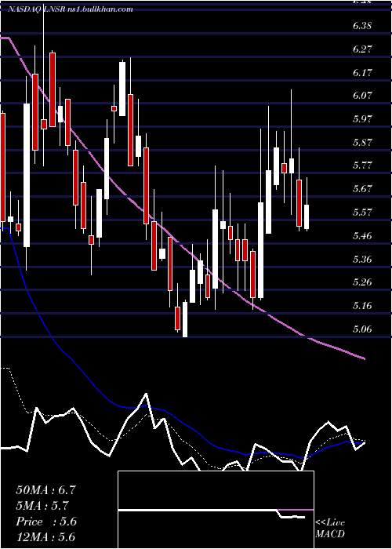392x549 pixels.
Task: Select the '12MA : 5.6' legend entry
Action: click(x=45, y=537)
